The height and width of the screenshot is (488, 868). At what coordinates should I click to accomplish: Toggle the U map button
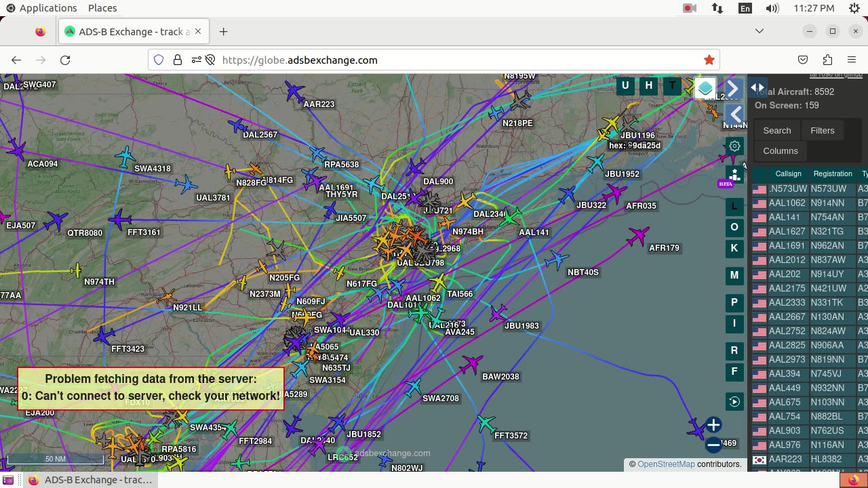pyautogui.click(x=625, y=85)
